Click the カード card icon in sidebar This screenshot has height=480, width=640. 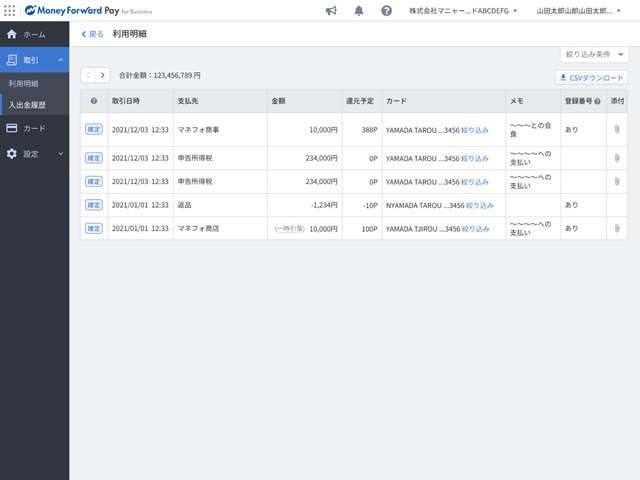tap(12, 128)
